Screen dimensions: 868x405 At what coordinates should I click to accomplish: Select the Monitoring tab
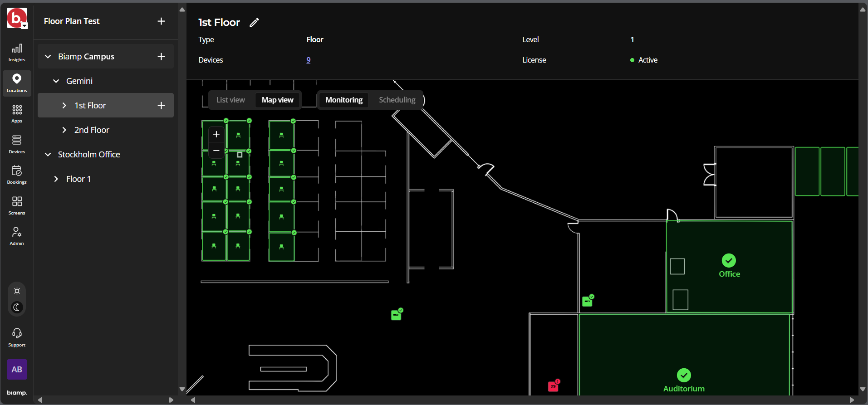[344, 100]
